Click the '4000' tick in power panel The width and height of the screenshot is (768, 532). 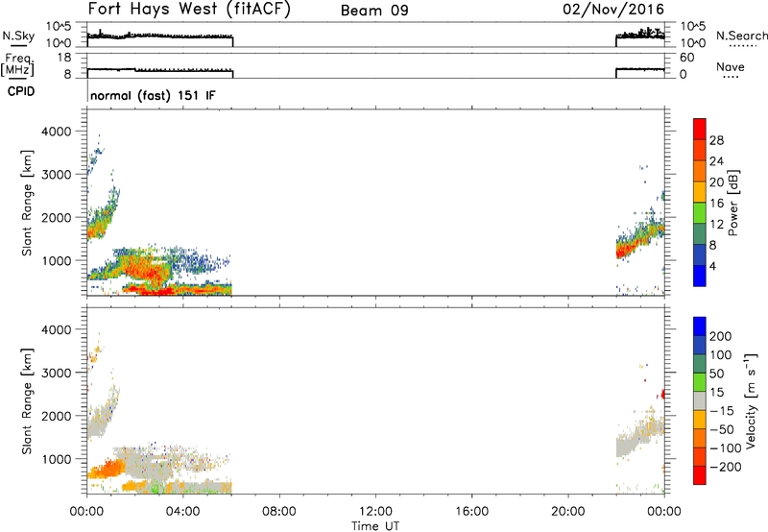(56, 132)
